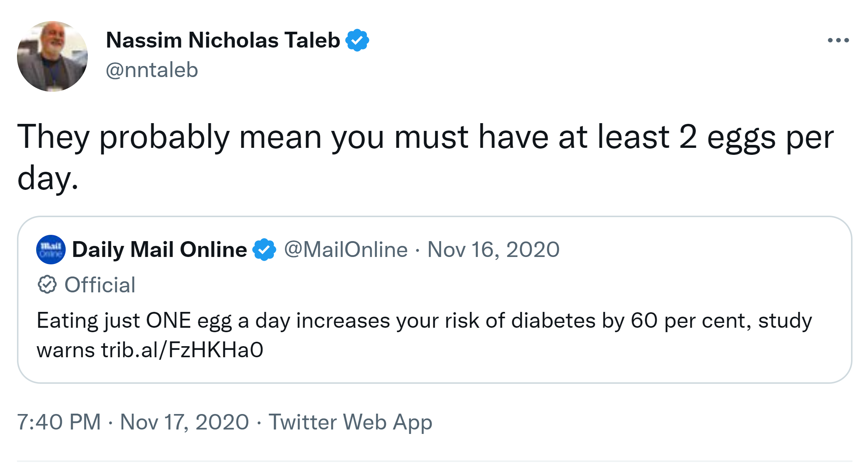The width and height of the screenshot is (868, 473).
Task: Click the Nov 17, 2020 date
Action: [x=185, y=422]
